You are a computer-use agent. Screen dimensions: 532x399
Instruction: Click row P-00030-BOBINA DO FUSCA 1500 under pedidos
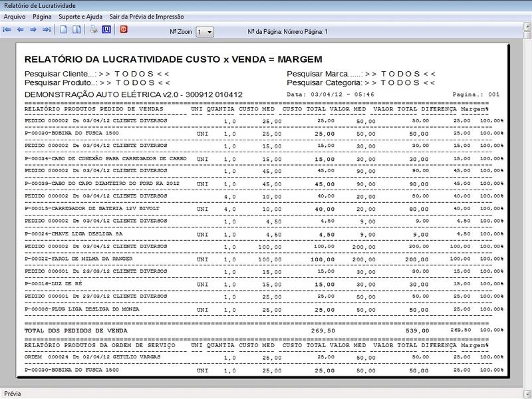click(264, 134)
